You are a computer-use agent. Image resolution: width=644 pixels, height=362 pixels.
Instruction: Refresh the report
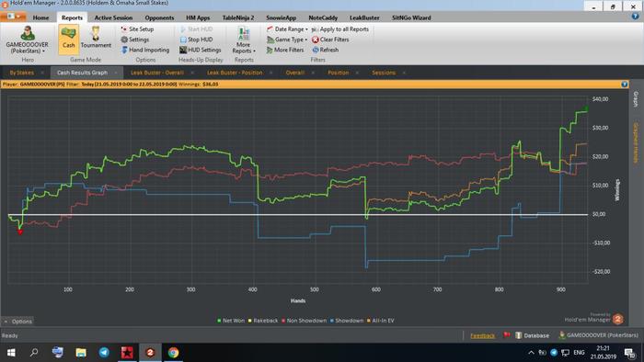click(326, 50)
